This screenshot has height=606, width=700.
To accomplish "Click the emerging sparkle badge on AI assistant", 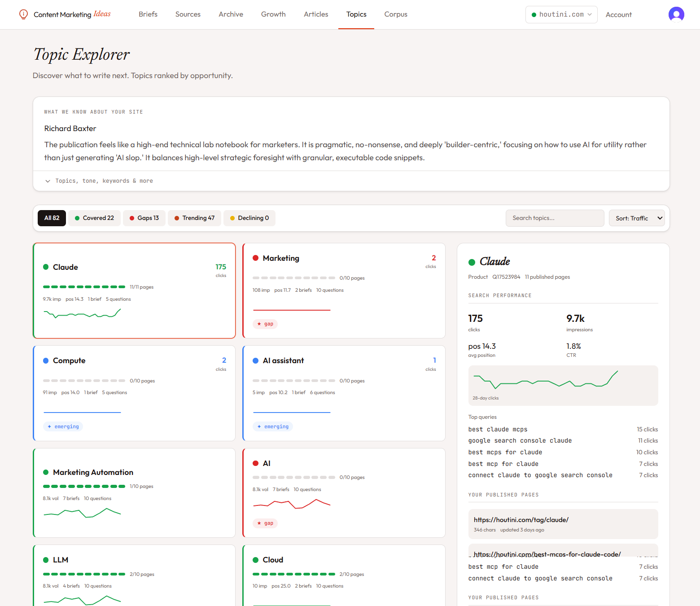I will 272,426.
